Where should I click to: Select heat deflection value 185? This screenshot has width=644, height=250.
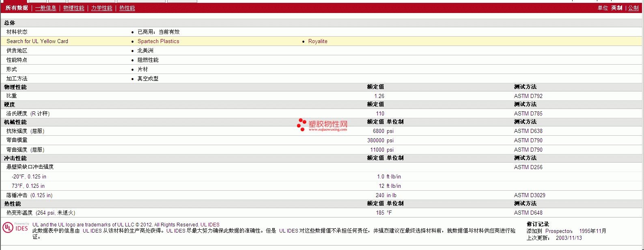pyautogui.click(x=380, y=213)
